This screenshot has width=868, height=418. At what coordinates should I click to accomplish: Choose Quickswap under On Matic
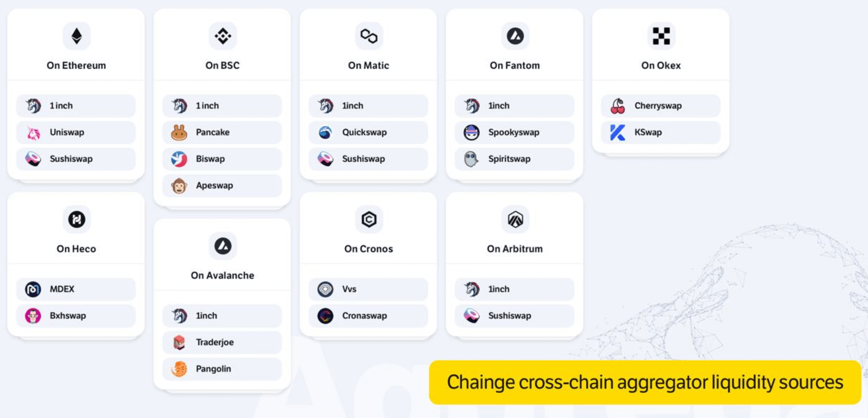click(368, 132)
